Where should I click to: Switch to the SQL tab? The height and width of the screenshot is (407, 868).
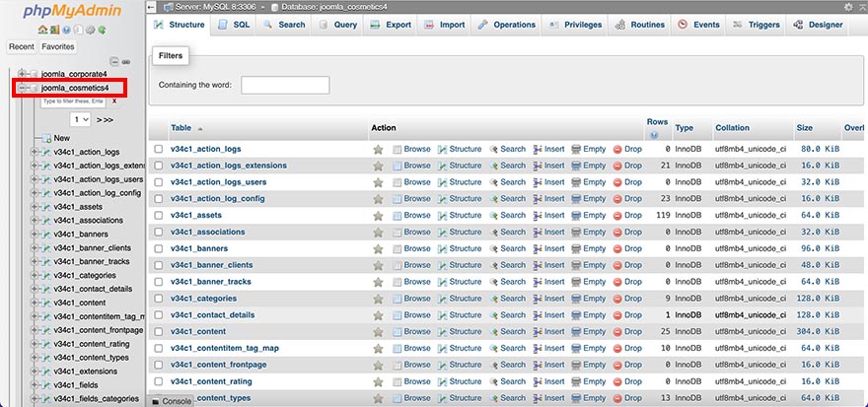[x=234, y=25]
